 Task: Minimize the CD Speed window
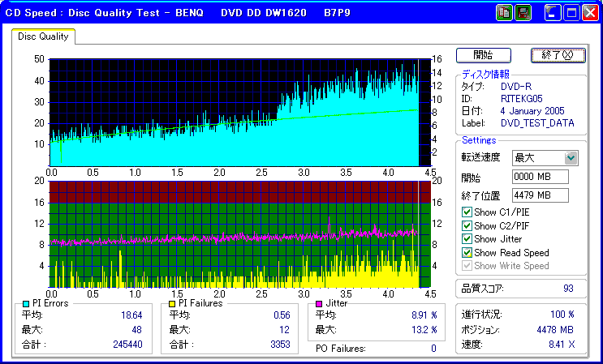(x=553, y=13)
